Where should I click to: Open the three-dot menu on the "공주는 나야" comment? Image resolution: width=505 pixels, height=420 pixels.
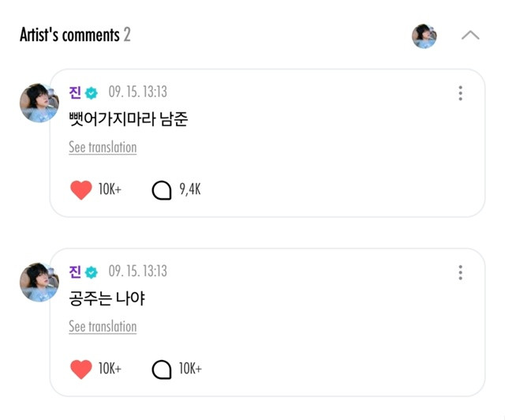tap(460, 272)
